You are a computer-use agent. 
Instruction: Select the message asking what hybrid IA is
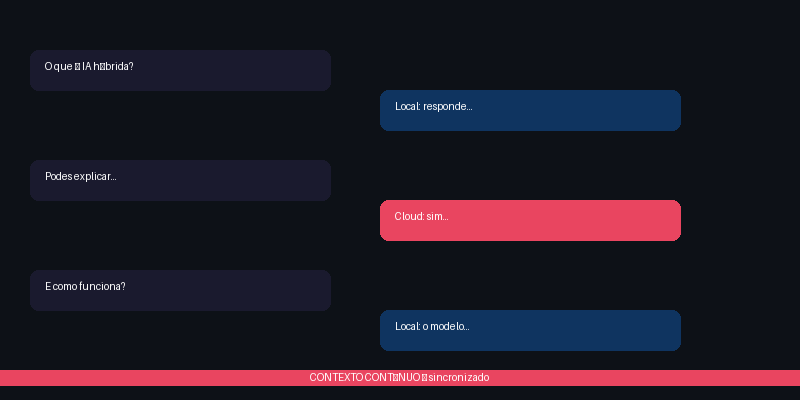point(180,70)
